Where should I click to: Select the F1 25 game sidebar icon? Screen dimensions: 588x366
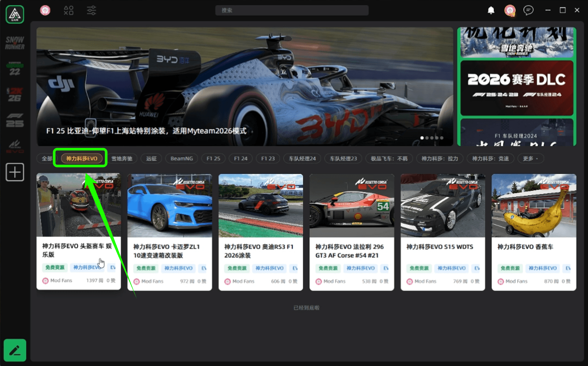(x=15, y=120)
